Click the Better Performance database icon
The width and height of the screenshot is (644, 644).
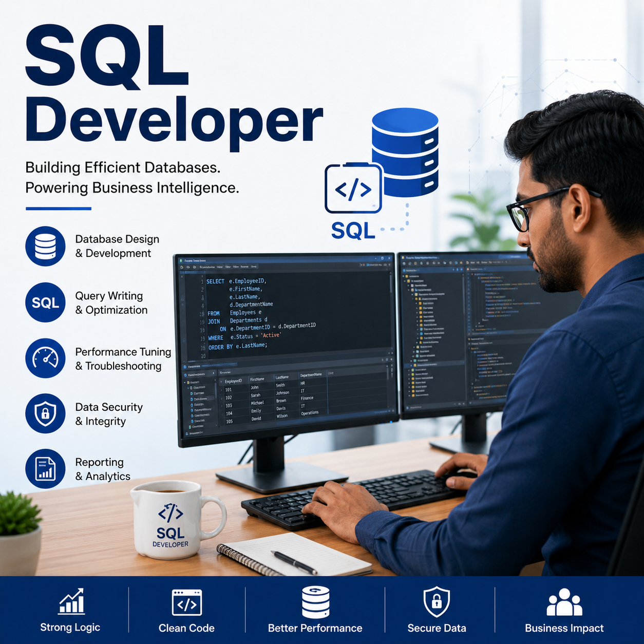[315, 602]
